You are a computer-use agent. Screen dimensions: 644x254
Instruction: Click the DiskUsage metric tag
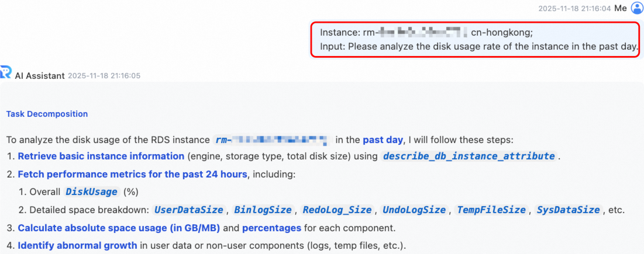pyautogui.click(x=92, y=192)
